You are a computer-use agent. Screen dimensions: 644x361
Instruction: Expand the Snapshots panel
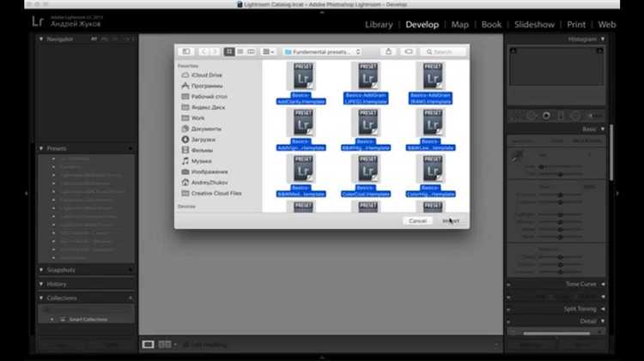(x=41, y=270)
